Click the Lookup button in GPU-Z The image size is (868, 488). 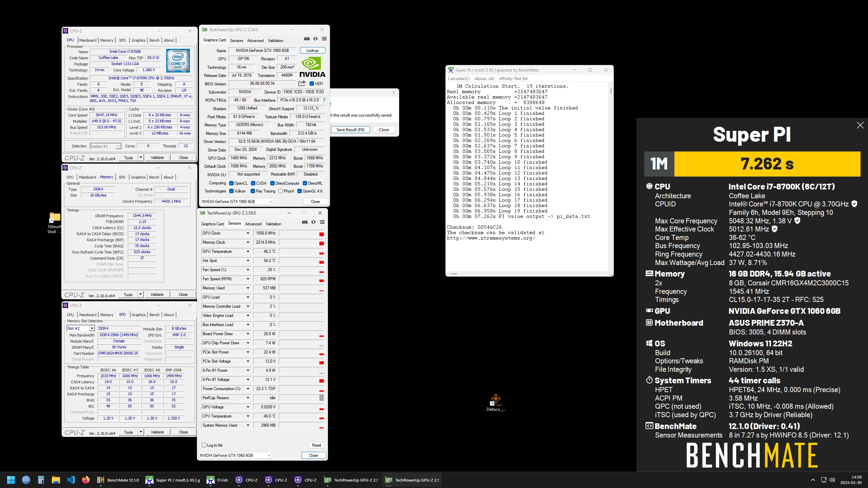coord(312,50)
